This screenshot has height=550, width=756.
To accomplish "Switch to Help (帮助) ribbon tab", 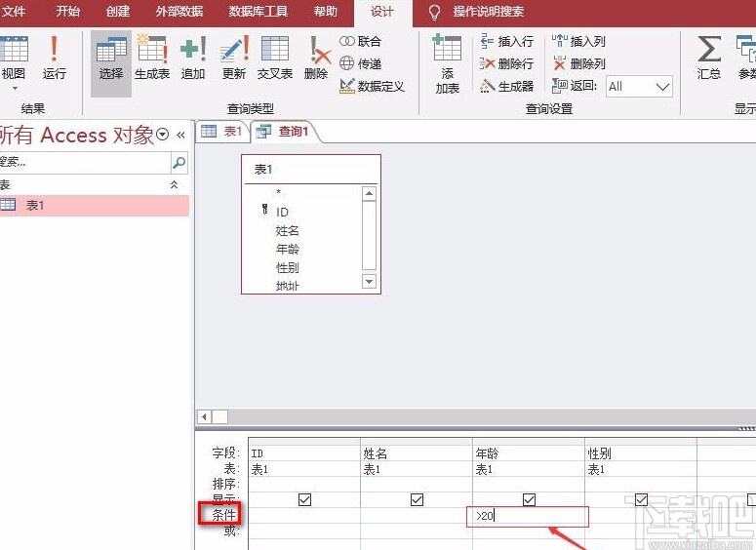I will tap(326, 11).
